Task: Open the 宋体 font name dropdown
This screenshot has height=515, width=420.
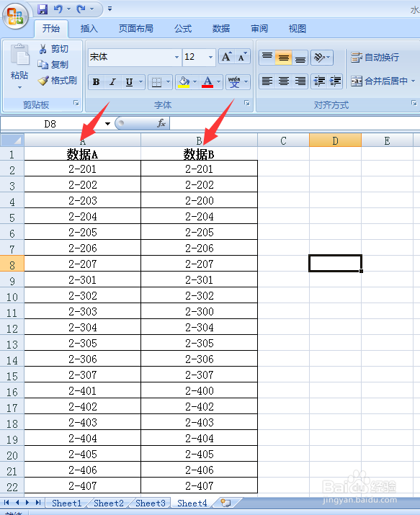Action: [177, 57]
